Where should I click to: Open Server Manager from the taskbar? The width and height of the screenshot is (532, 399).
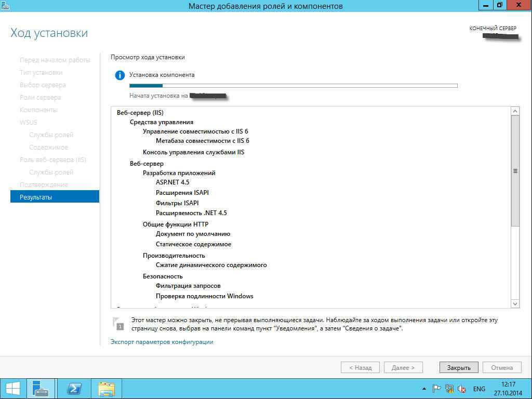tap(41, 389)
